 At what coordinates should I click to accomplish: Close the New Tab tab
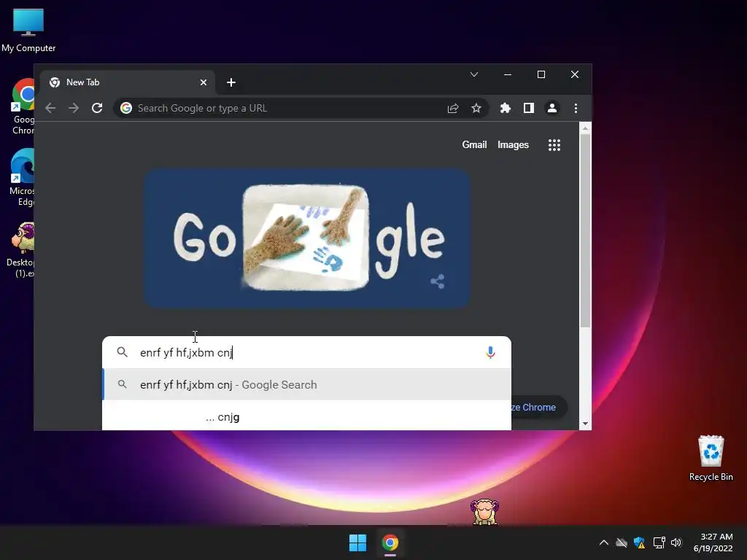pyautogui.click(x=204, y=82)
